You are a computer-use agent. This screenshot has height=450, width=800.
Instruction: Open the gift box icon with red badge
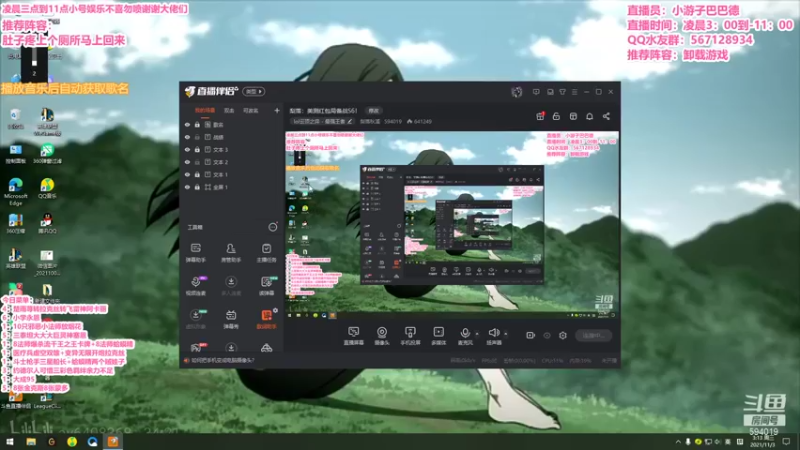pos(540,116)
